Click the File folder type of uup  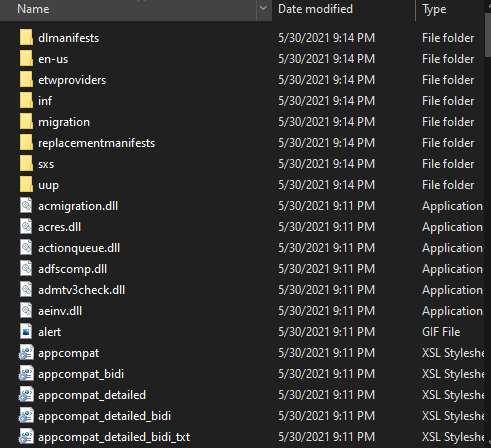coord(448,185)
